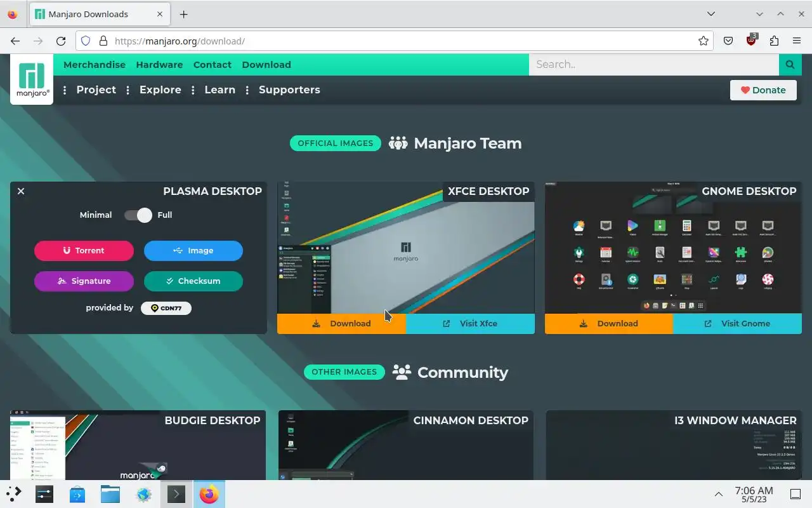This screenshot has height=508, width=812.
Task: Open the Firefox hamburger menu
Action: [x=797, y=41]
